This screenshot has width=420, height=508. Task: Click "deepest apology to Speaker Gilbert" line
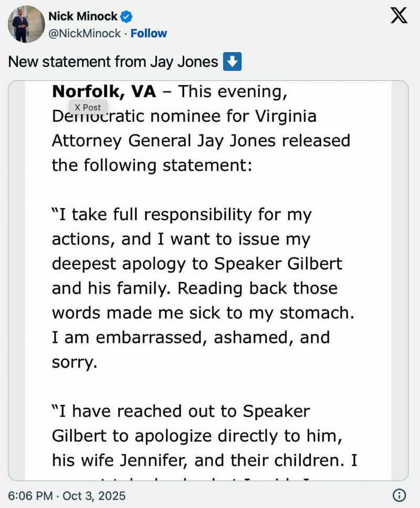click(197, 264)
